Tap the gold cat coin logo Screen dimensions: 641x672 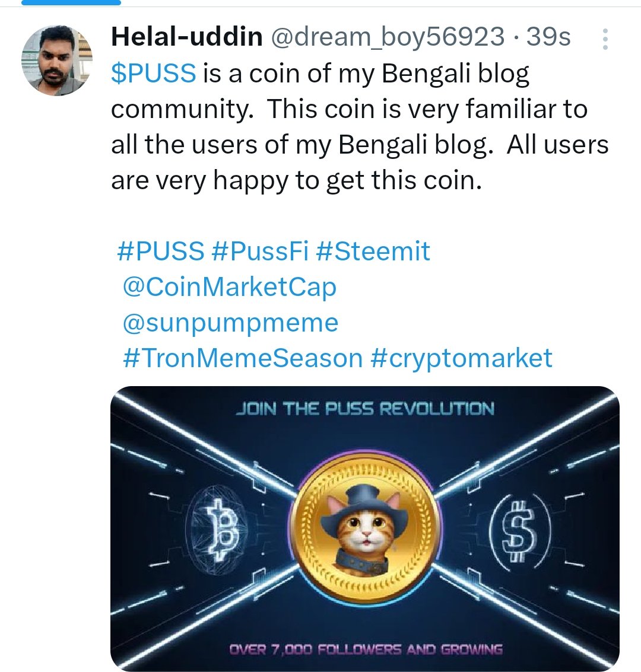pos(364,527)
